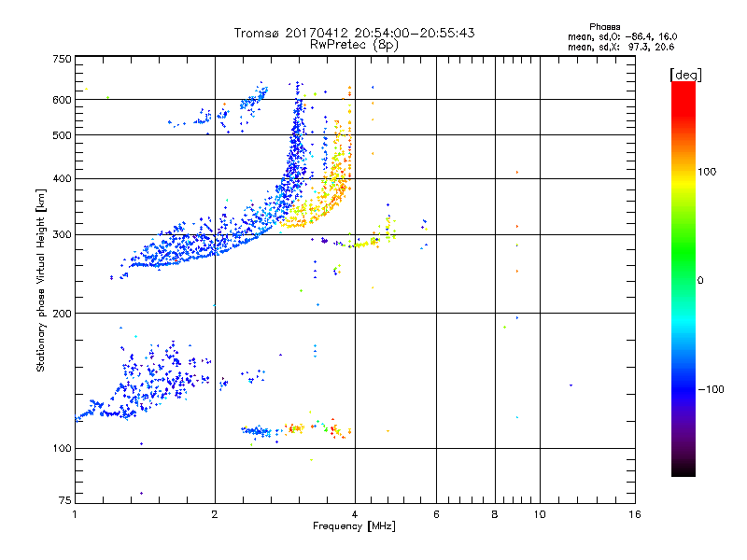Click the colorbar label 100
Viewport: 747px width, 560px height.
point(707,172)
